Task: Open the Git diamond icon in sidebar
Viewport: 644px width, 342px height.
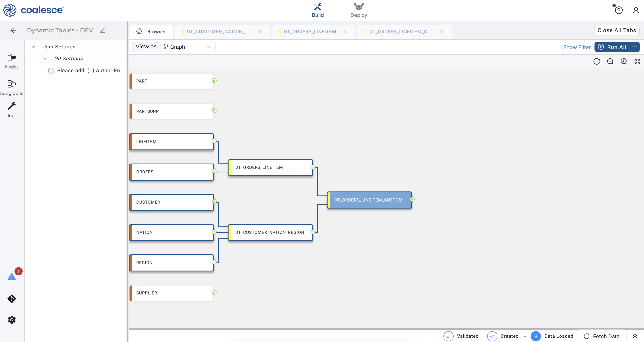Action: (12, 299)
